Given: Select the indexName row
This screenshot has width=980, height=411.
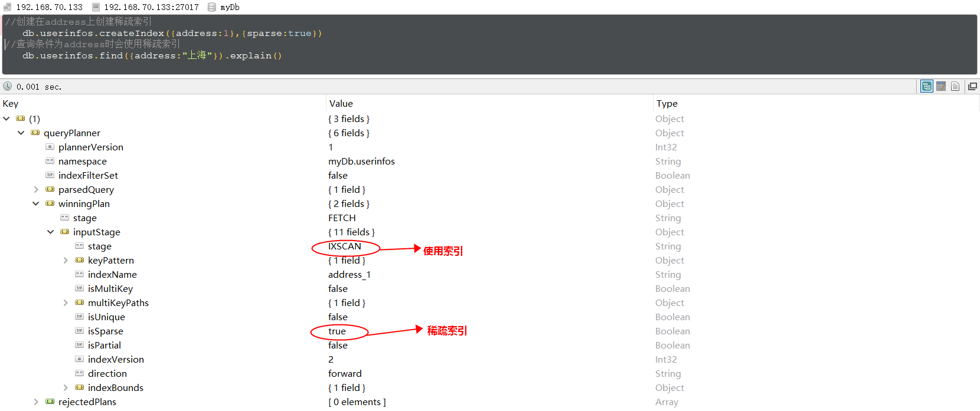Looking at the screenshot, I should point(112,275).
